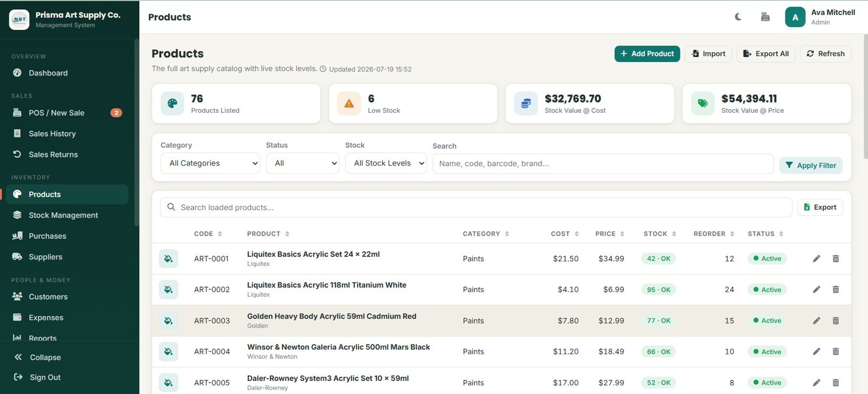Image resolution: width=868 pixels, height=394 pixels.
Task: Click the clock icon beside Updated timestamp
Action: (x=323, y=69)
